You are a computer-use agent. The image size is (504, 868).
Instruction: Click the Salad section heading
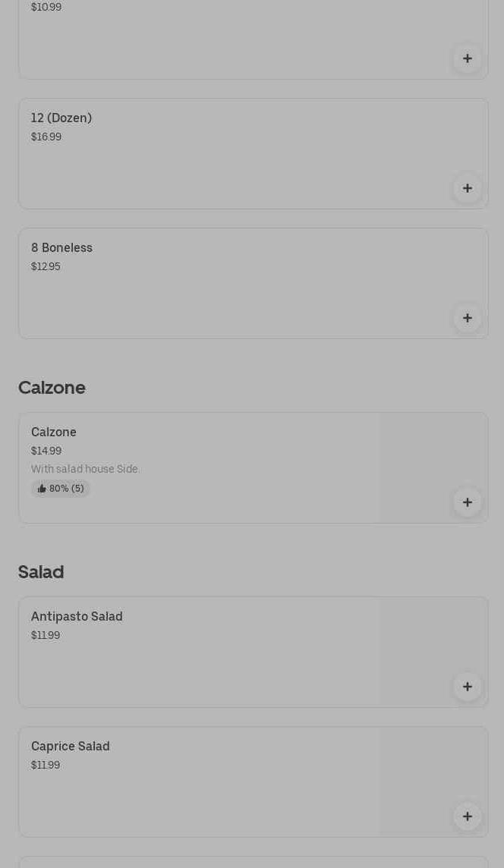(x=41, y=572)
